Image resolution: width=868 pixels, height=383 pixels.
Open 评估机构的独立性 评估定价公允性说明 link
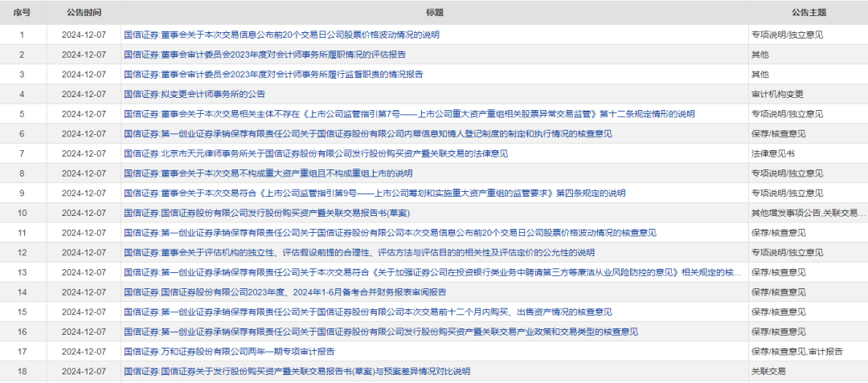point(359,253)
